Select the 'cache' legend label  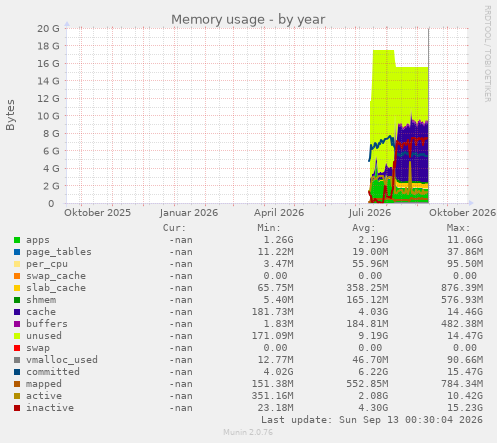[41, 312]
